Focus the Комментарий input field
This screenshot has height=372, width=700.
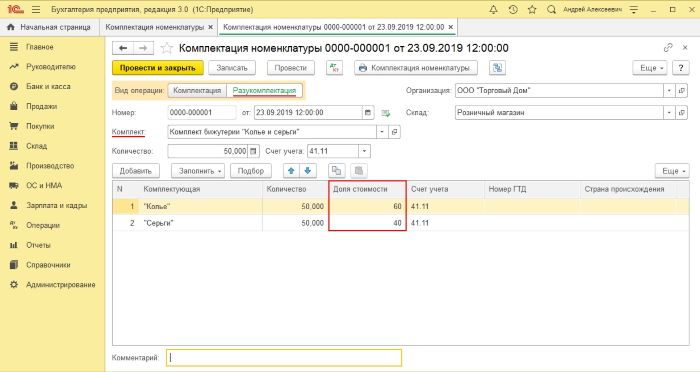point(284,358)
